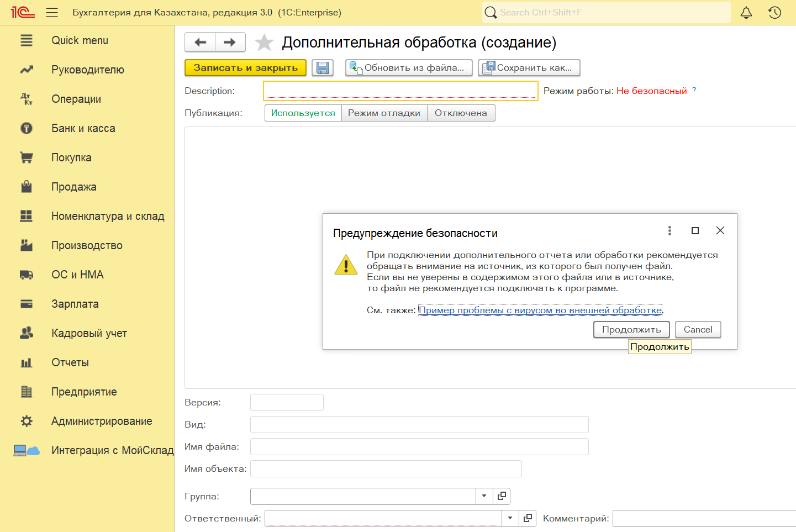Click the Quick menu list icon
796x532 pixels.
click(x=27, y=40)
